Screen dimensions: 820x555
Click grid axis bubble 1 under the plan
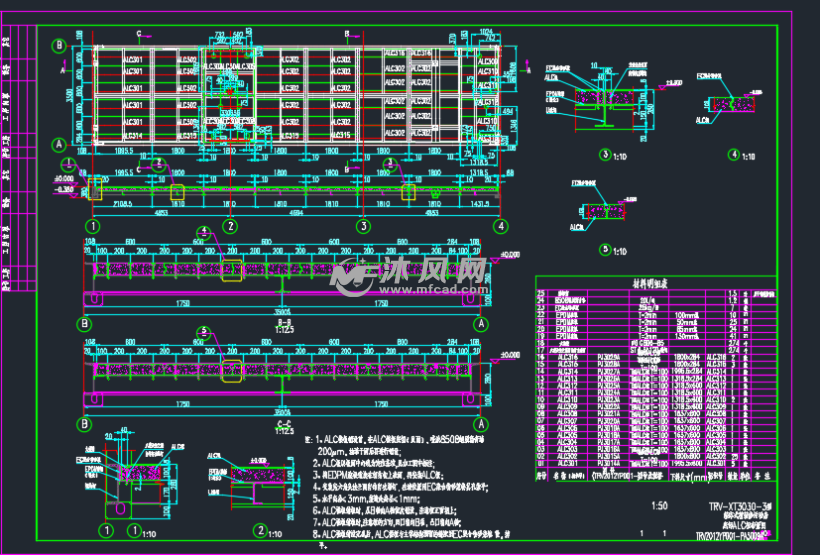93,227
